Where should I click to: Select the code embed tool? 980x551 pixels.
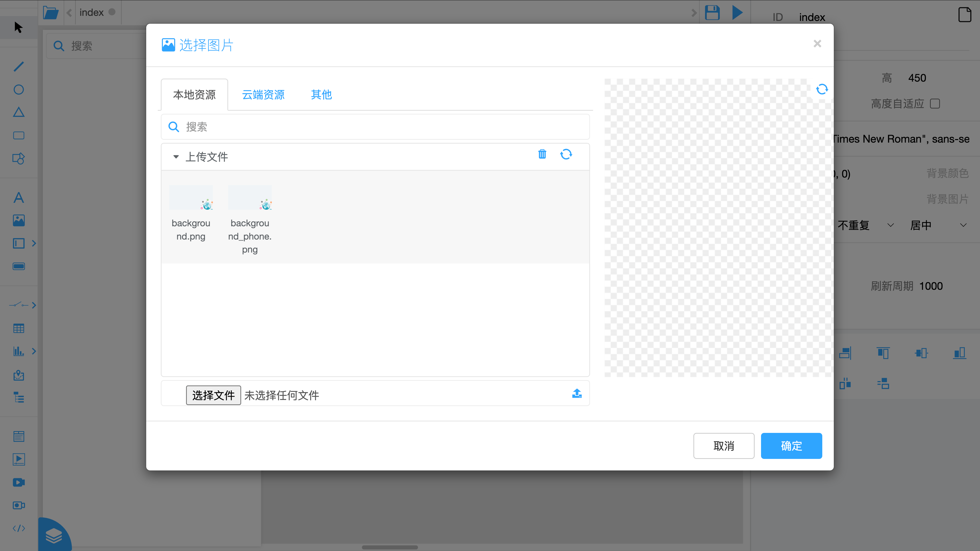click(x=19, y=528)
